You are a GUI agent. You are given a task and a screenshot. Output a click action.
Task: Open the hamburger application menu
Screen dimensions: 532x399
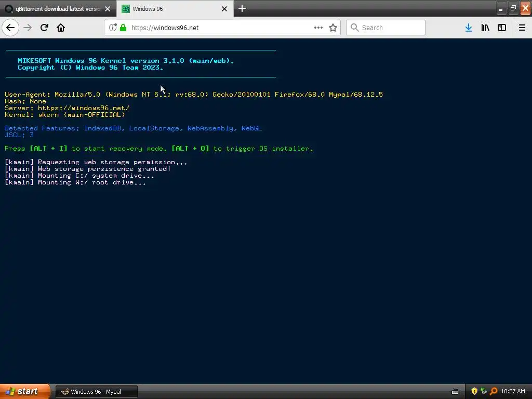pos(522,28)
